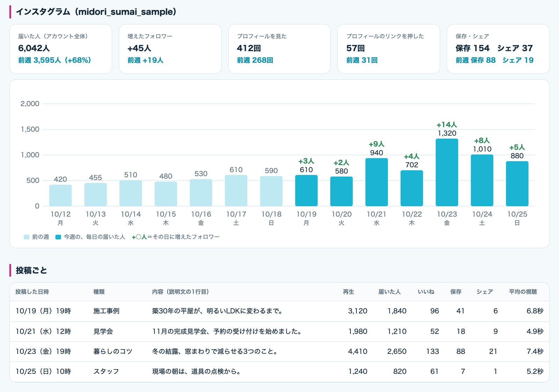
Task: Click the 種類 column header
Action: pyautogui.click(x=99, y=292)
